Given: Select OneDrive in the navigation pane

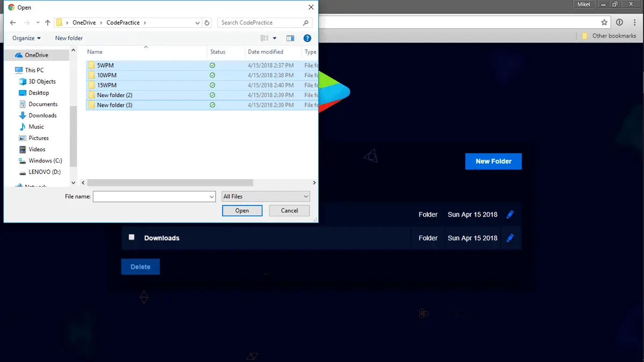Looking at the screenshot, I should [x=36, y=55].
